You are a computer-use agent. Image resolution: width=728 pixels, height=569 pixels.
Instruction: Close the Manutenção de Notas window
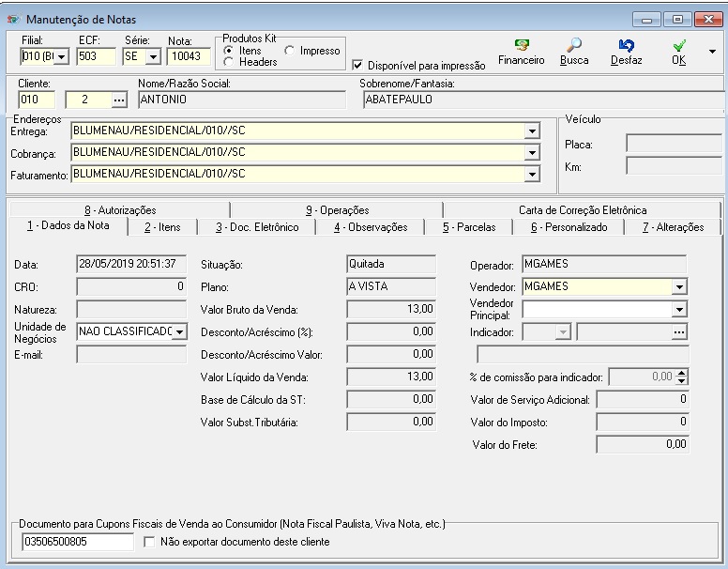[708, 20]
